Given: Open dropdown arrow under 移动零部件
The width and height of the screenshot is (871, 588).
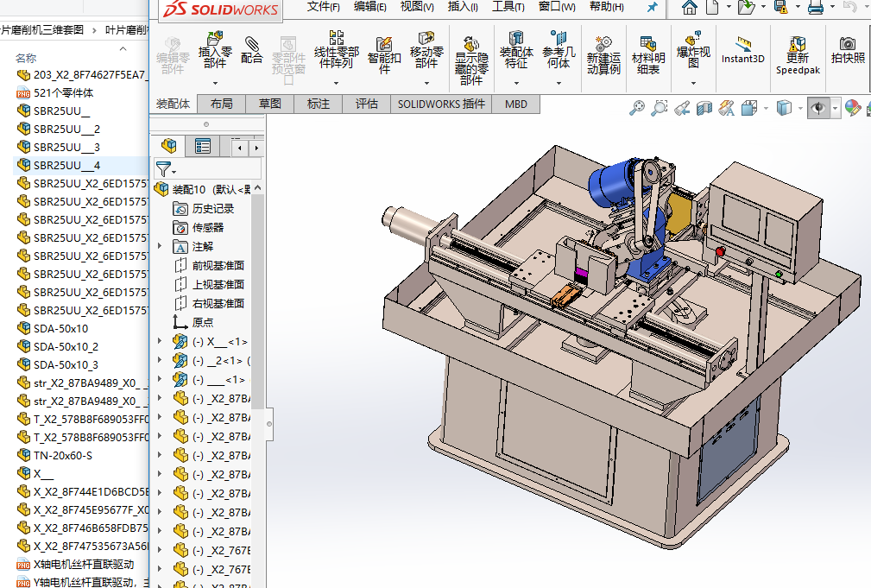Looking at the screenshot, I should [x=426, y=83].
